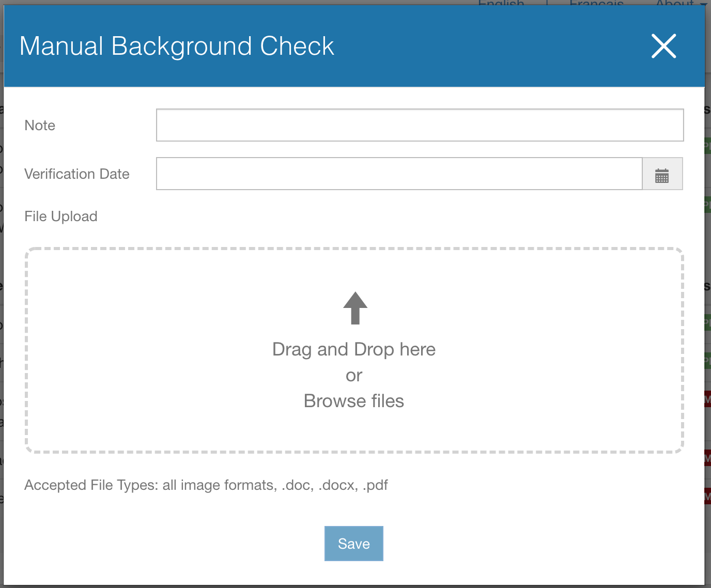711x588 pixels.
Task: Click the Browse files link
Action: tap(353, 401)
